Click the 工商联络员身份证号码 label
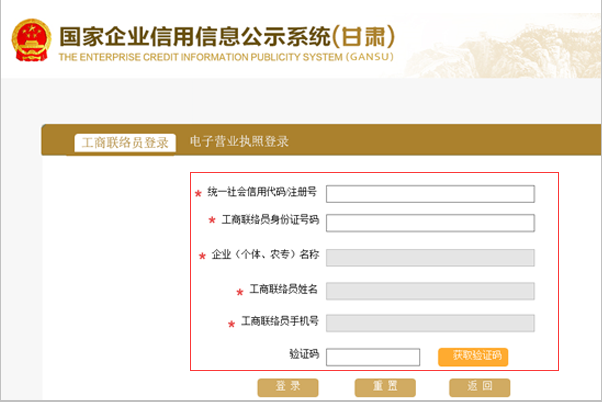The image size is (602, 402). tap(270, 220)
